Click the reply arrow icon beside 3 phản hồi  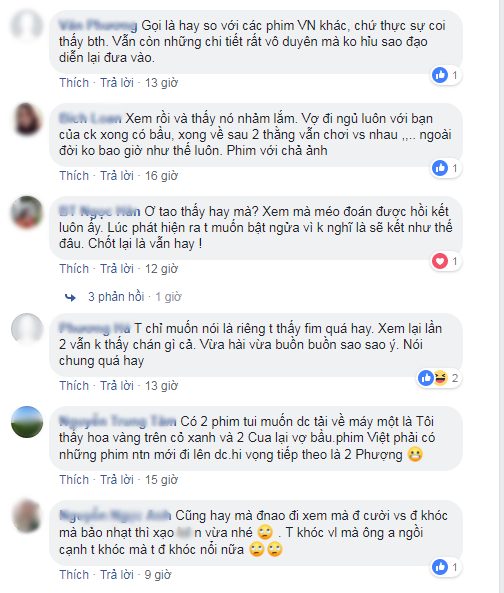pos(70,298)
